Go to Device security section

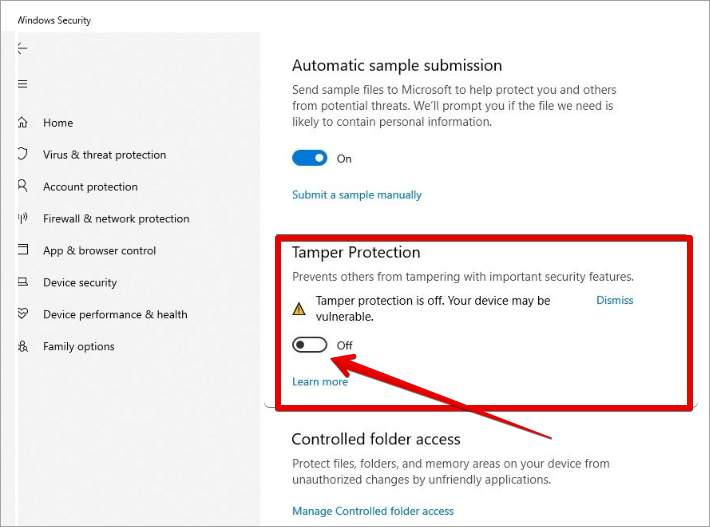point(80,283)
